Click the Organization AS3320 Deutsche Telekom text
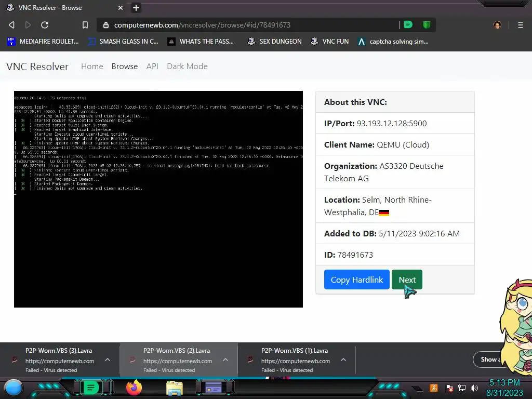 click(384, 172)
